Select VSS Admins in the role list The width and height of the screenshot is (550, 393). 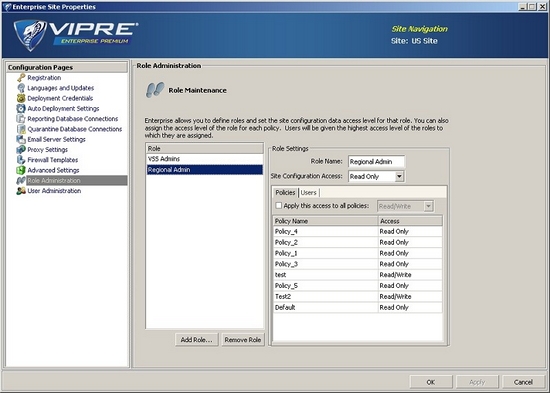[204, 159]
